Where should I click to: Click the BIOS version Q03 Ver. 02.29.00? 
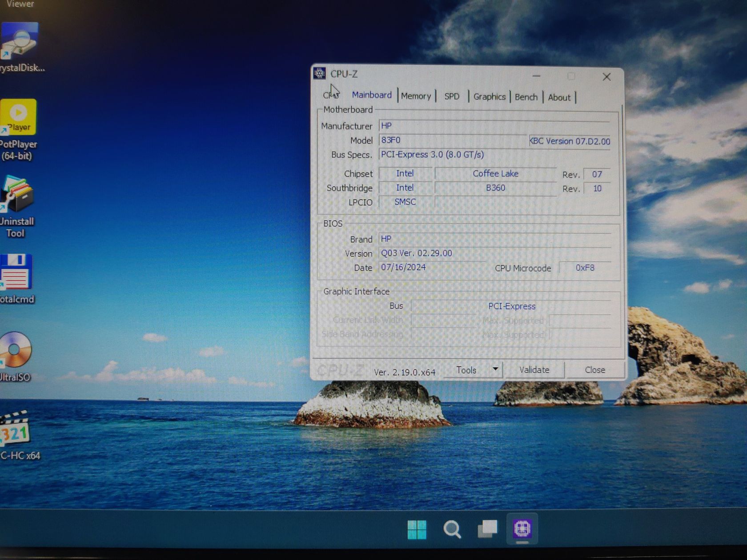pos(495,253)
